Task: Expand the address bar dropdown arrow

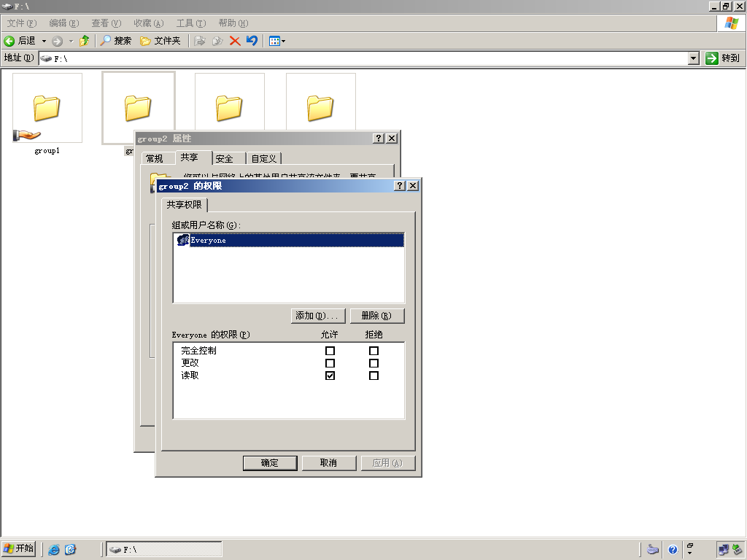Action: point(694,58)
